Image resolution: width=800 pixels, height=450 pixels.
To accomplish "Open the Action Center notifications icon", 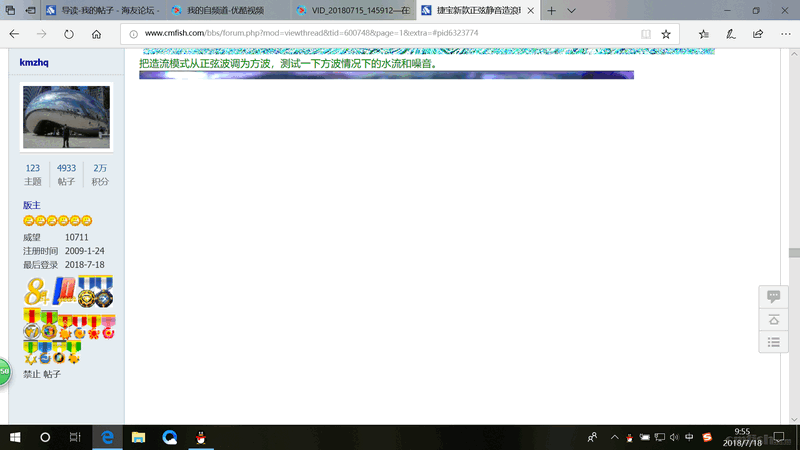I will [779, 437].
